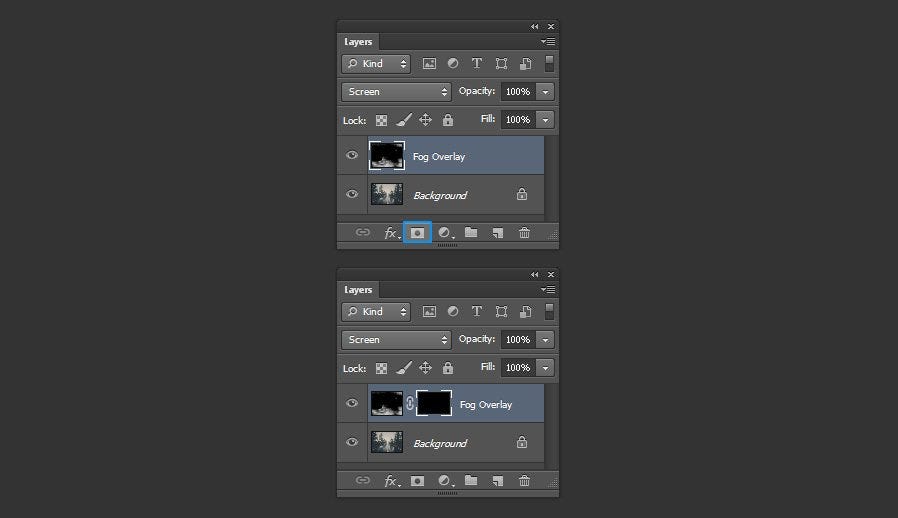Click link layers icon in upper panel
Image resolution: width=898 pixels, height=518 pixels.
point(363,232)
